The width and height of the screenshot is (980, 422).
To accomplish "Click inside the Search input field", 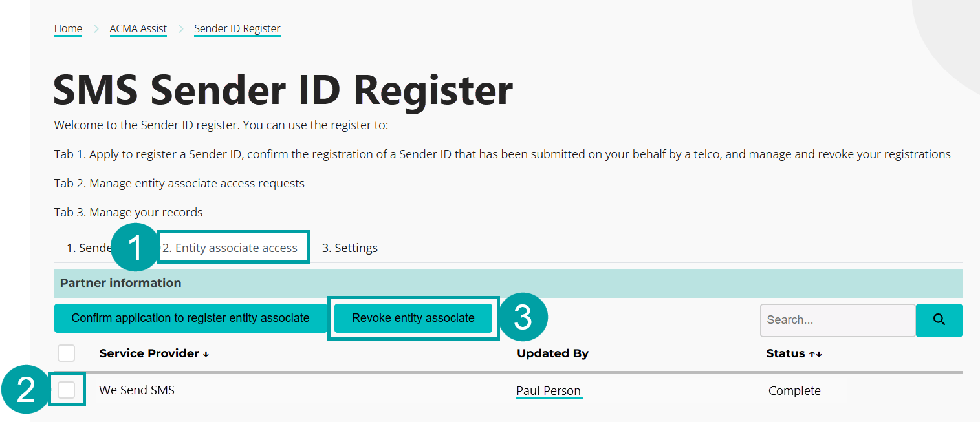I will tap(837, 320).
